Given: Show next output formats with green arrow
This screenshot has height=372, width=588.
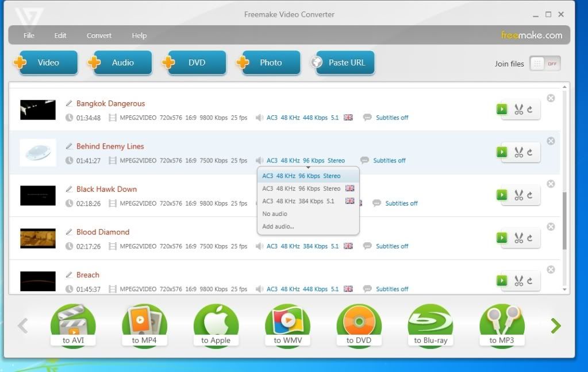Looking at the screenshot, I should (556, 325).
